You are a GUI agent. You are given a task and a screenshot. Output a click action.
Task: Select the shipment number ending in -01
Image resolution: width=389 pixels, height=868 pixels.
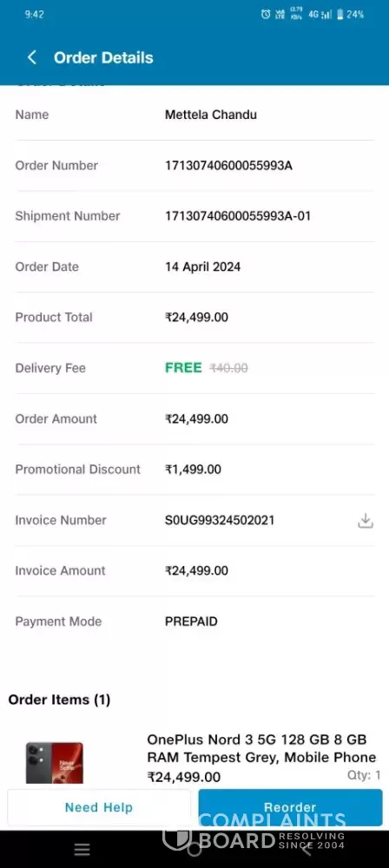[x=238, y=216]
